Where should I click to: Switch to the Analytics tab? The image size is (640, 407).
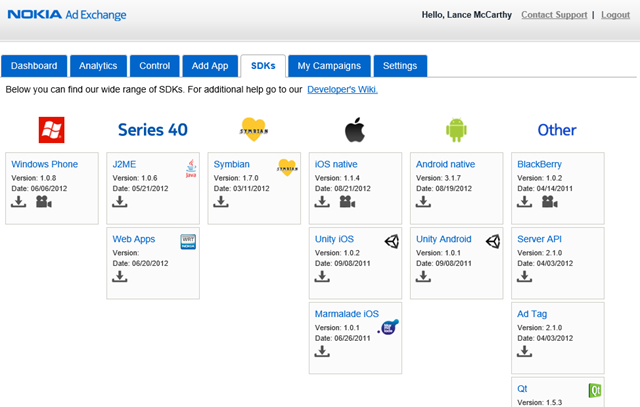[98, 66]
